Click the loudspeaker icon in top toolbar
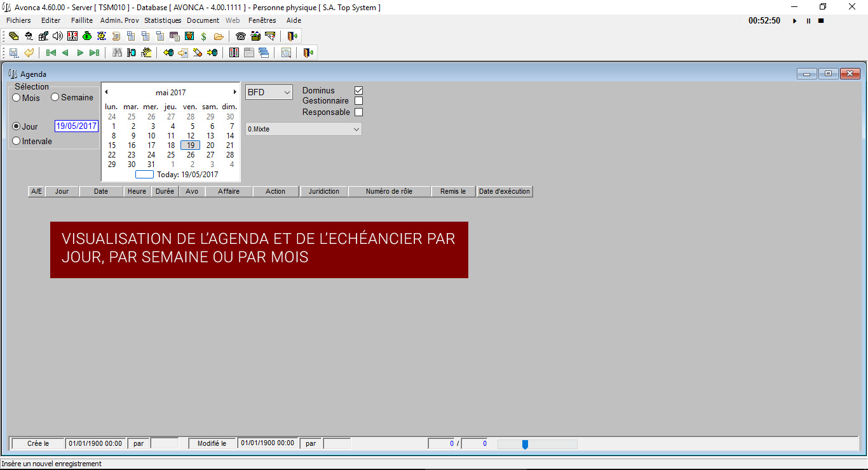The image size is (868, 470). point(58,36)
